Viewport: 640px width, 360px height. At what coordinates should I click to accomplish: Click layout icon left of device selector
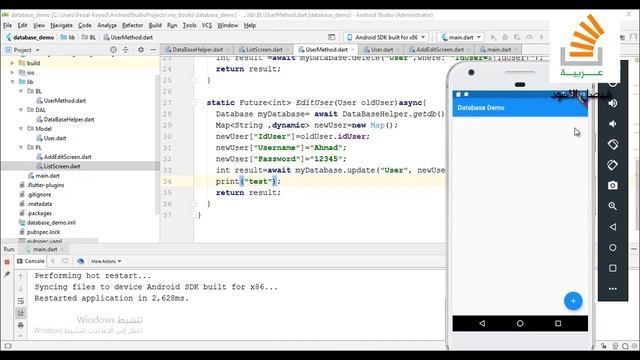tap(331, 37)
